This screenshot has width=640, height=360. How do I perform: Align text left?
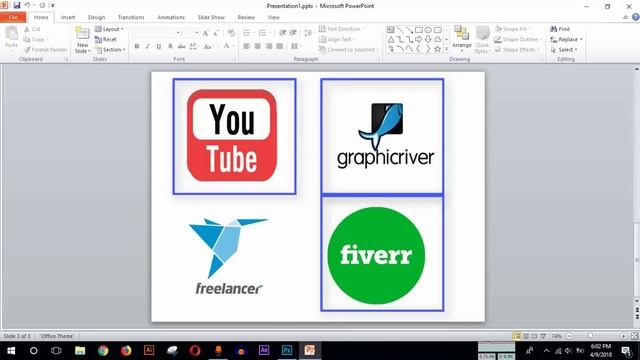tap(246, 46)
